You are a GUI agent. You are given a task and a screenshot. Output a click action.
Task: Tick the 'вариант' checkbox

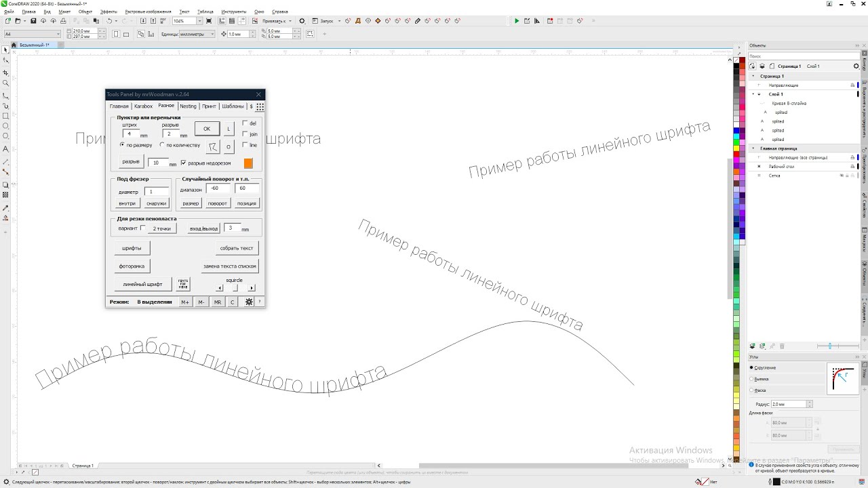[x=142, y=228]
